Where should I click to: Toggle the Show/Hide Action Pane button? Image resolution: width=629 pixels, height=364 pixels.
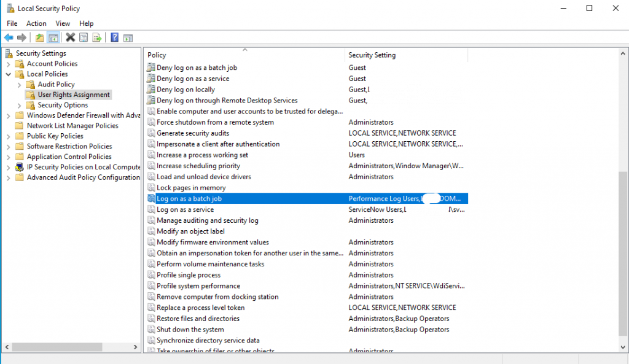[128, 37]
